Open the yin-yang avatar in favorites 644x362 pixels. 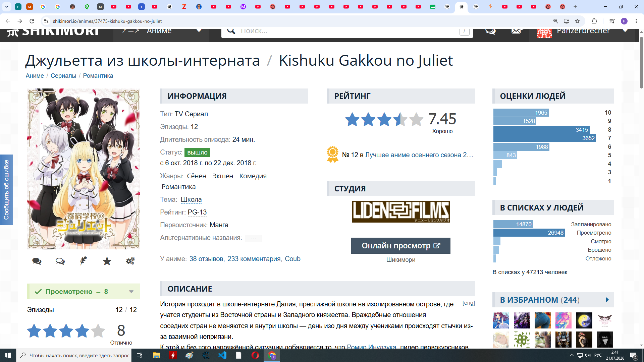click(x=584, y=320)
